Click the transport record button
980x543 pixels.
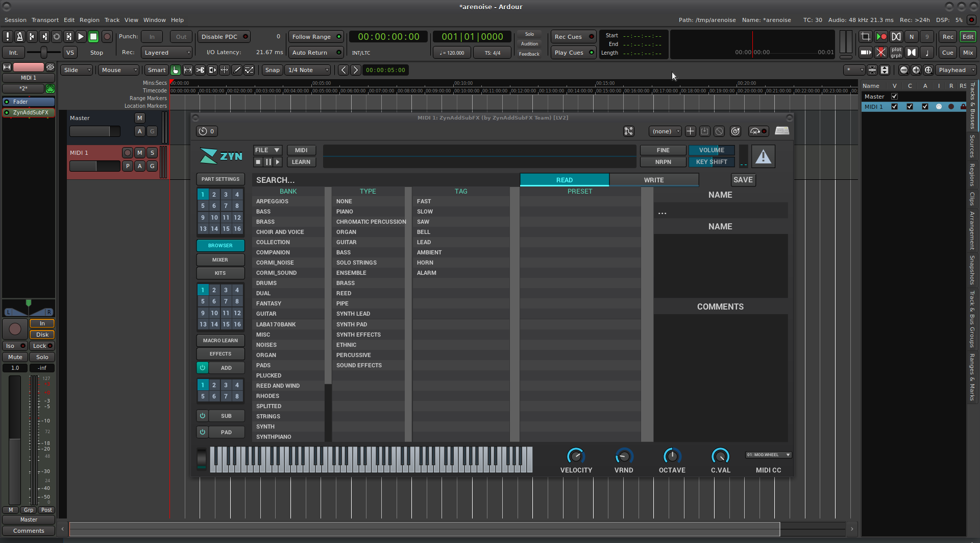(x=107, y=37)
